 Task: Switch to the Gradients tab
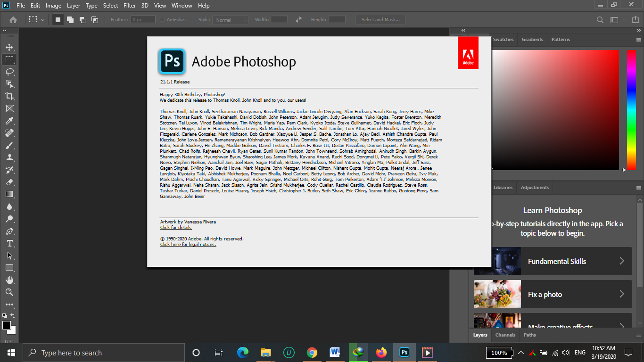(x=532, y=40)
